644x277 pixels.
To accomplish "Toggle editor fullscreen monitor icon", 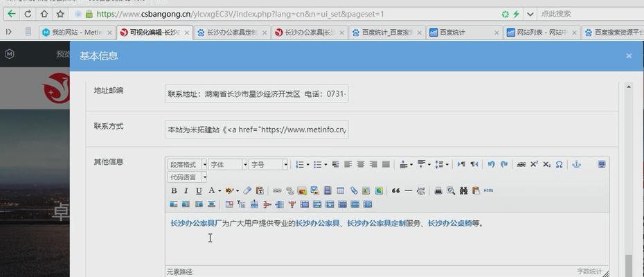I will pyautogui.click(x=602, y=164).
